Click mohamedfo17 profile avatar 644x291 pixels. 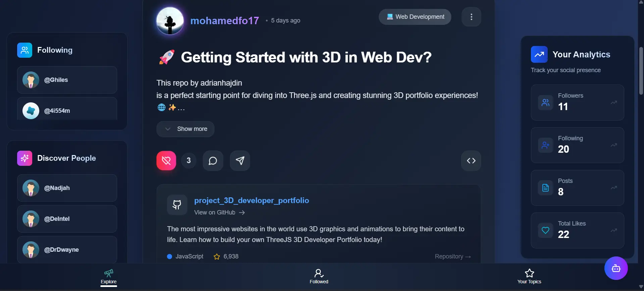(170, 21)
